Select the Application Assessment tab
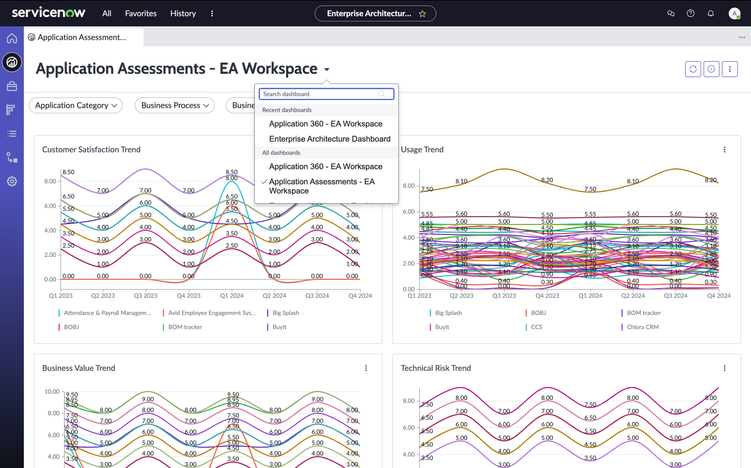 tap(84, 37)
